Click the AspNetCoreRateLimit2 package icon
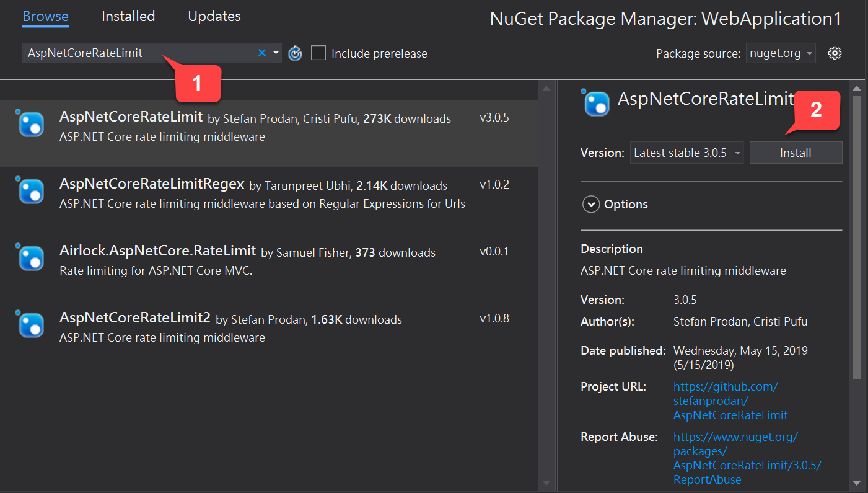 30,324
